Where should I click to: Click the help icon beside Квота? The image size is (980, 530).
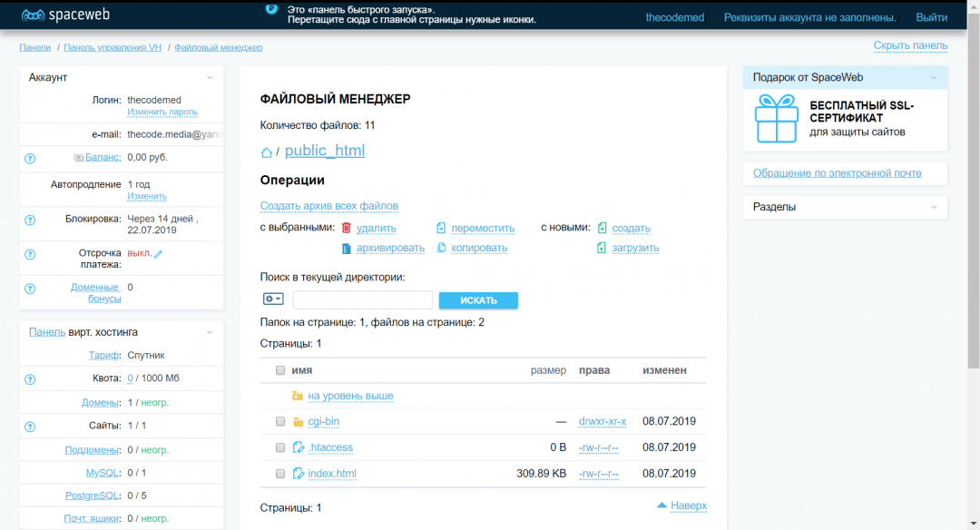pyautogui.click(x=30, y=378)
